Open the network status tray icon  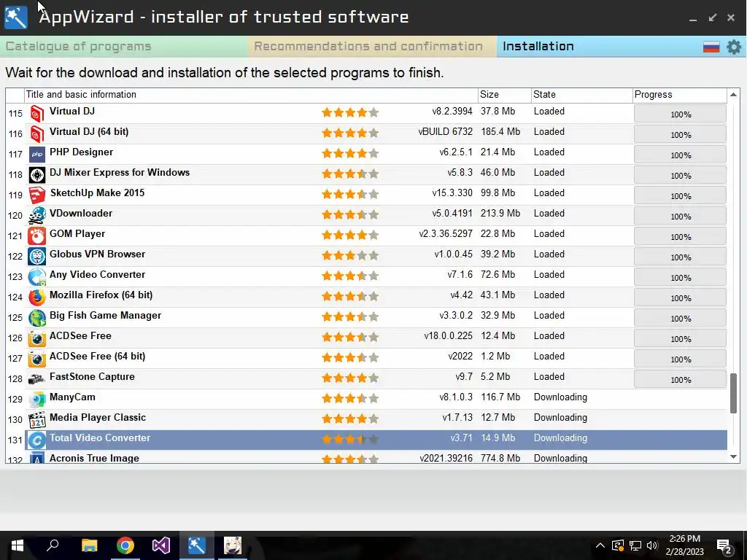tap(635, 545)
